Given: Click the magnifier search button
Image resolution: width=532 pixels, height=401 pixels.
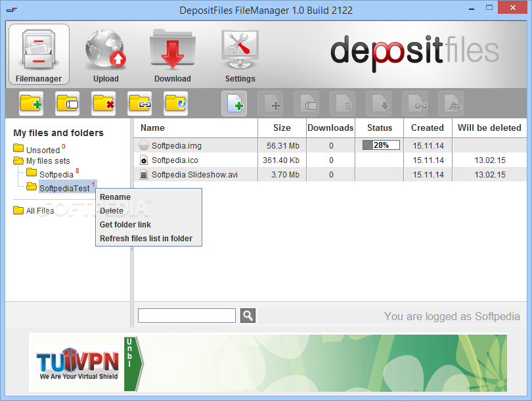Looking at the screenshot, I should tap(248, 316).
